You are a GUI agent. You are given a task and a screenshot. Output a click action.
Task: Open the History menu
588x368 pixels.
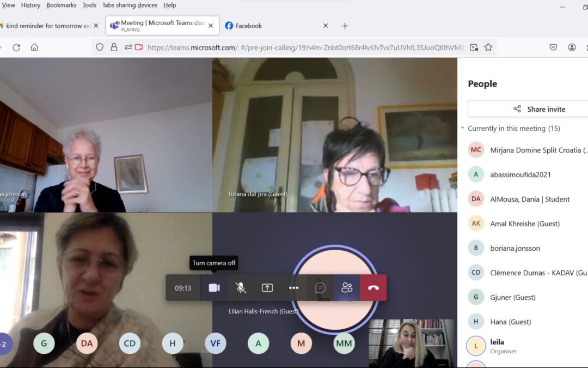click(x=30, y=5)
